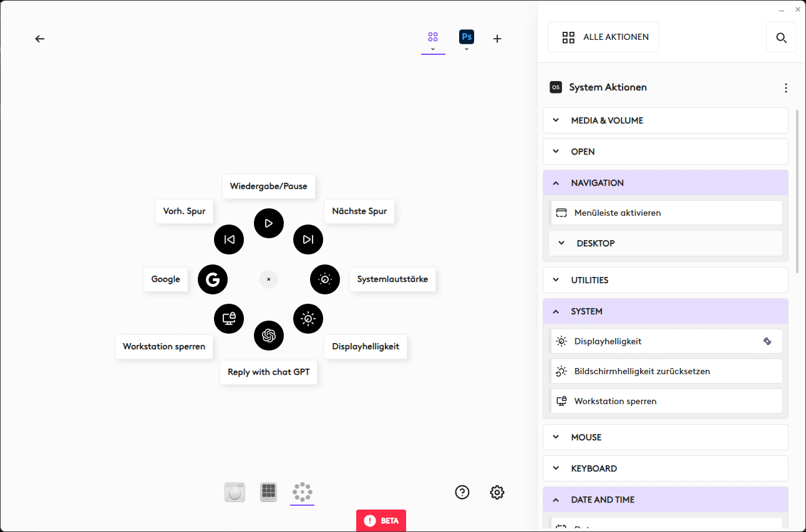Select the Systemlautstärke dial icon in ring
806x532 pixels.
click(x=325, y=279)
